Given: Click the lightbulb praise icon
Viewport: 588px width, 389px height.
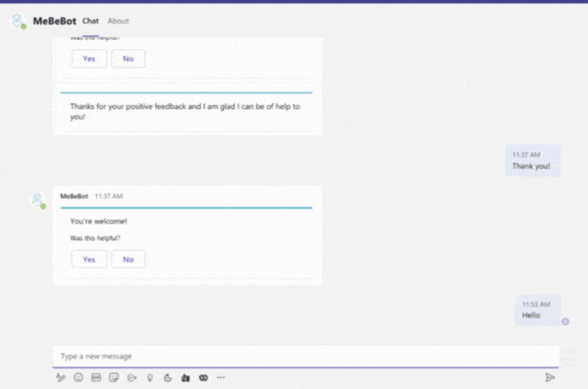Looking at the screenshot, I should point(150,378).
